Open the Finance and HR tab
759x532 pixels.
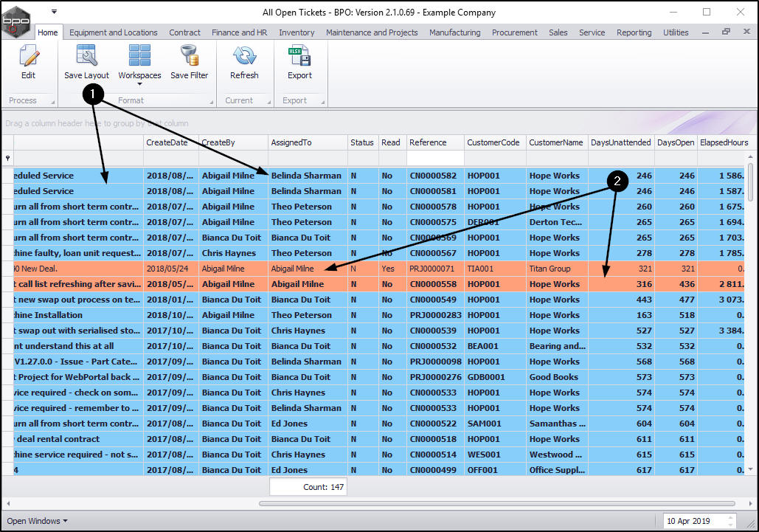[x=239, y=32]
